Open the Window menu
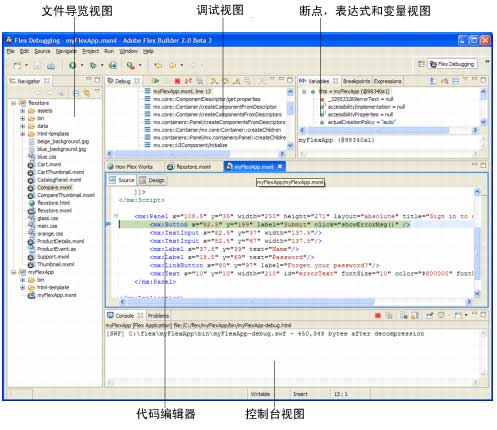The image size is (497, 430). click(129, 51)
